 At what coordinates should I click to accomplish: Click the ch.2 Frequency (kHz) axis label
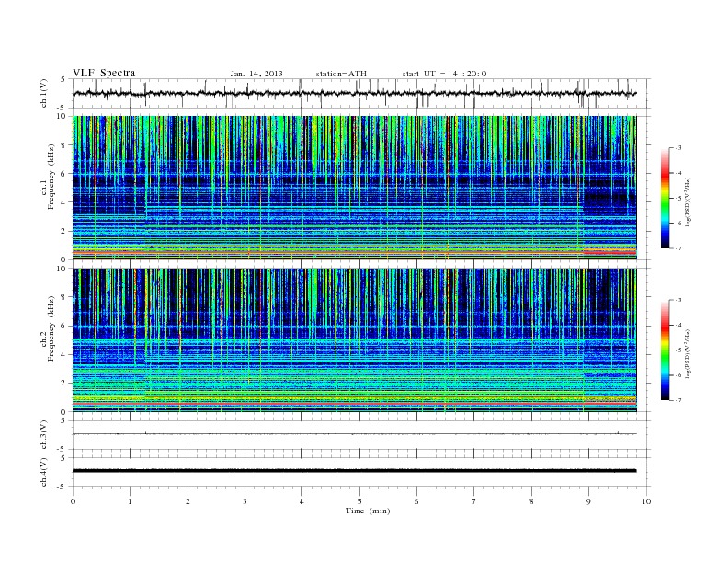[x=48, y=328]
